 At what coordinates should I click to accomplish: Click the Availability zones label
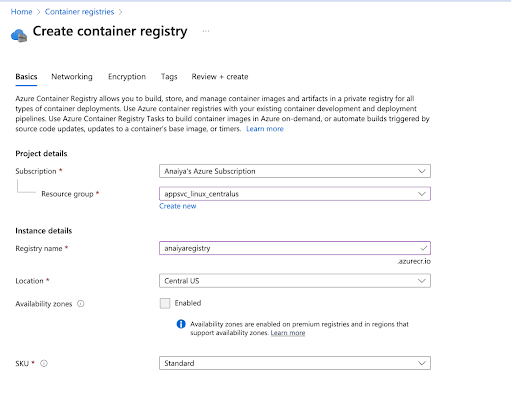[44, 304]
